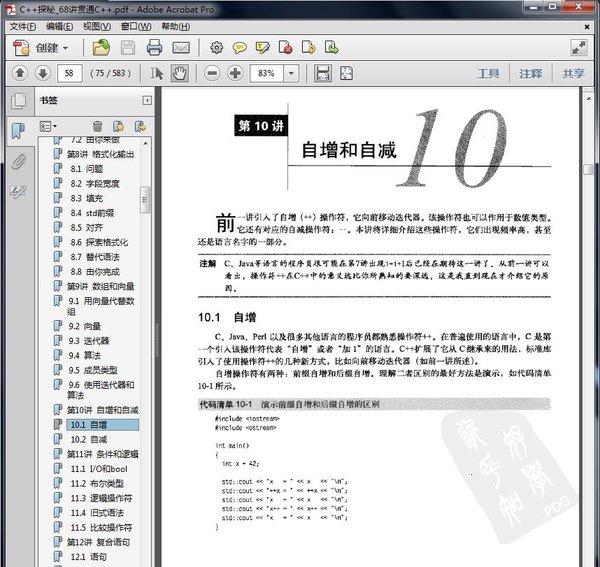Image resolution: width=600 pixels, height=567 pixels.
Task: Toggle the Signatures panel icon
Action: [18, 192]
